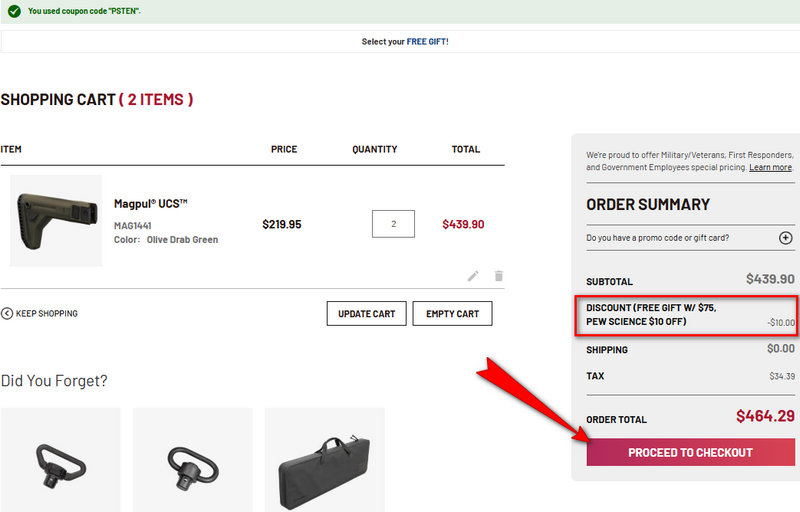Proceed to Checkout

tap(690, 452)
